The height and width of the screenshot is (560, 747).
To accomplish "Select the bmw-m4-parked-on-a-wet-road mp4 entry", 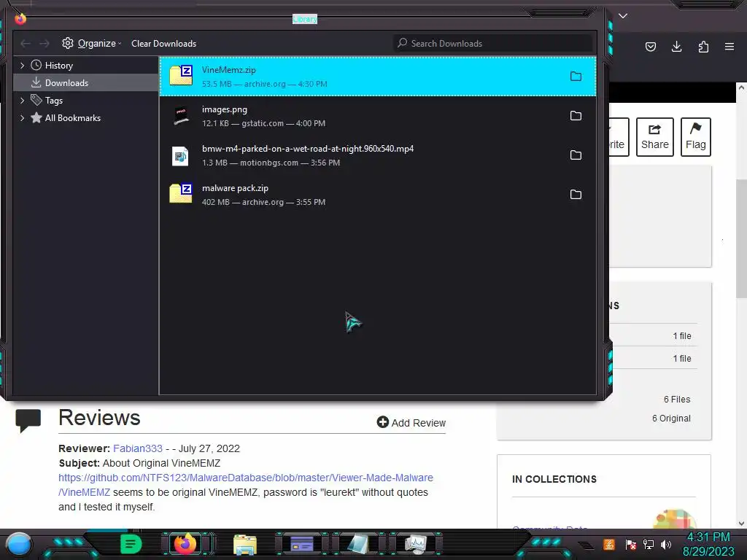I will (378, 155).
